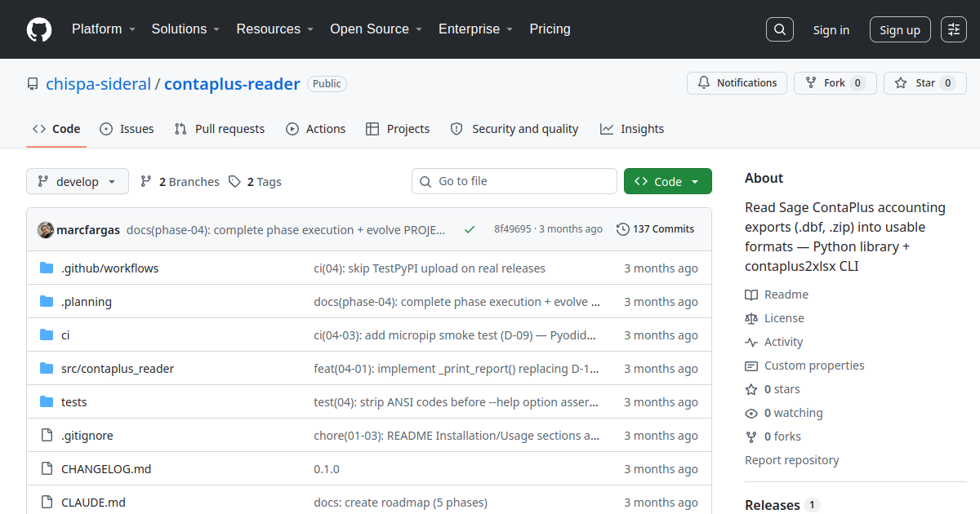Image resolution: width=980 pixels, height=514 pixels.
Task: Open the search magnifier button
Action: pos(780,29)
